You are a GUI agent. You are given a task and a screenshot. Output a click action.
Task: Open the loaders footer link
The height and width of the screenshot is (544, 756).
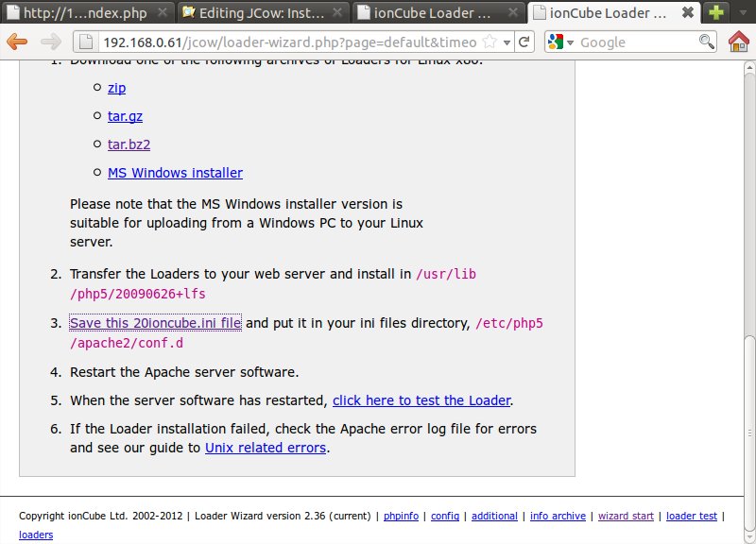[x=36, y=535]
